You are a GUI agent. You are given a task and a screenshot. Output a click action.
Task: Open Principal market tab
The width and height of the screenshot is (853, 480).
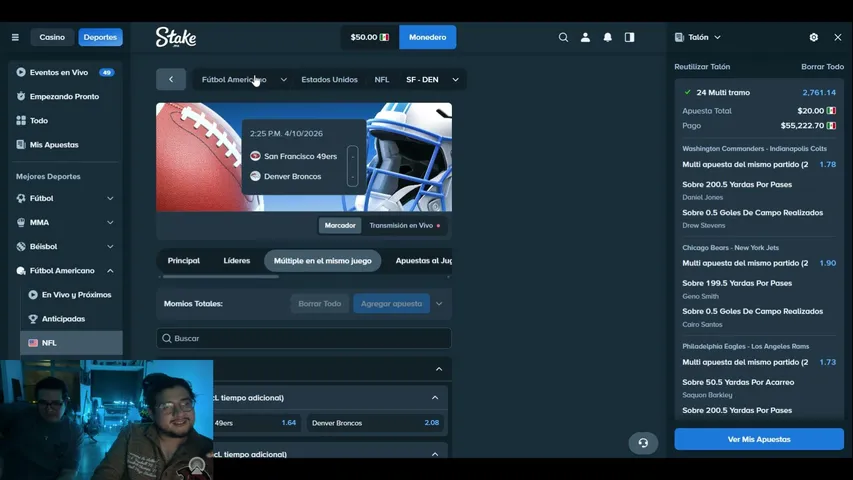184,261
